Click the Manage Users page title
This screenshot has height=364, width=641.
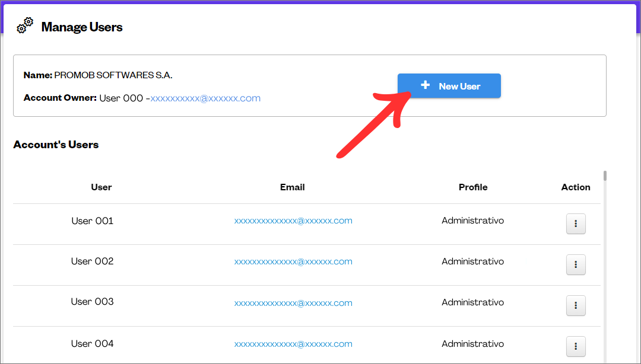(82, 27)
